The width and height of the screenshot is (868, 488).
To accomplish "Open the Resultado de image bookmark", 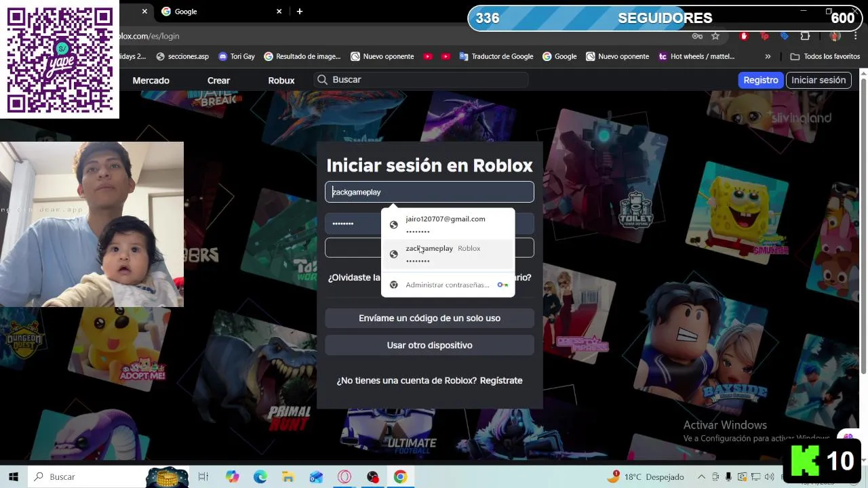I will pos(302,56).
